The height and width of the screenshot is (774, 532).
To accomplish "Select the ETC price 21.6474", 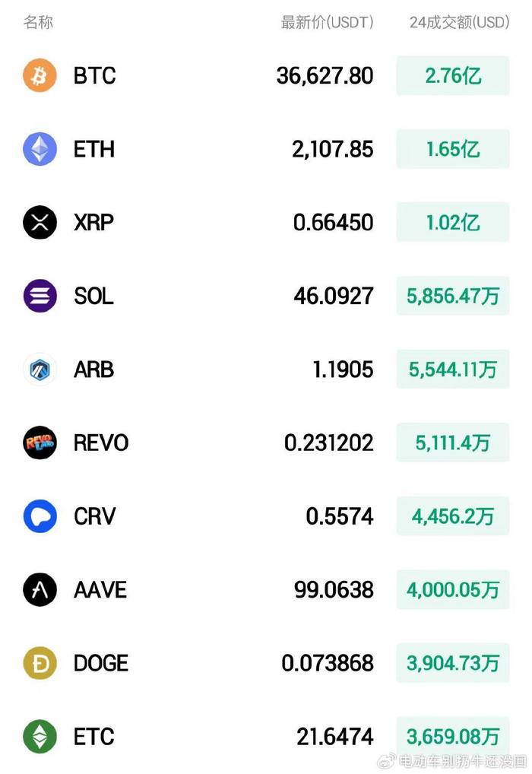I will (x=334, y=736).
